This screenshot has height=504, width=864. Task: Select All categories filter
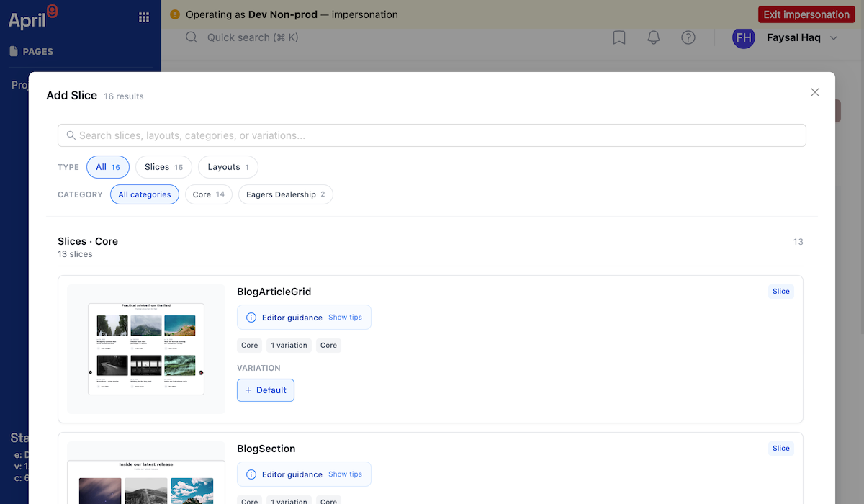[145, 194]
